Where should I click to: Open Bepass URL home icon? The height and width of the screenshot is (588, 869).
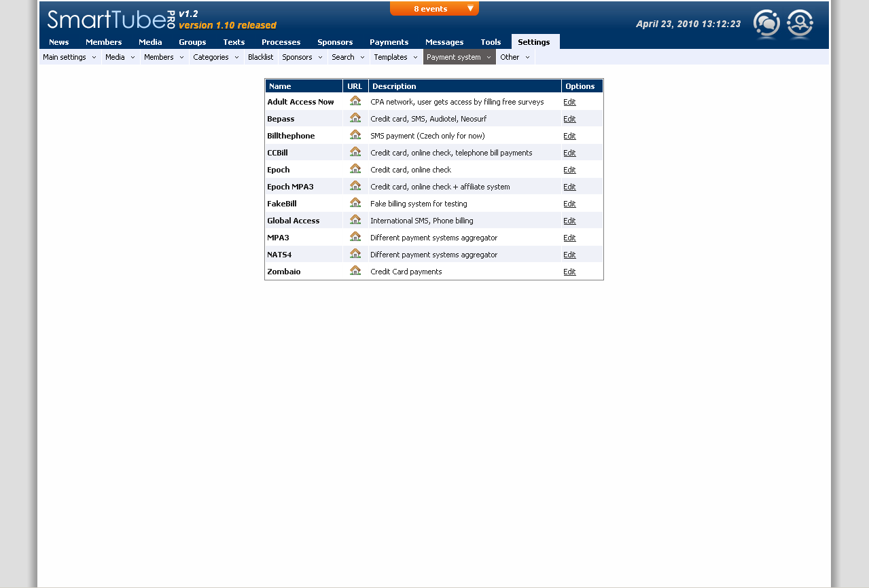coord(355,117)
